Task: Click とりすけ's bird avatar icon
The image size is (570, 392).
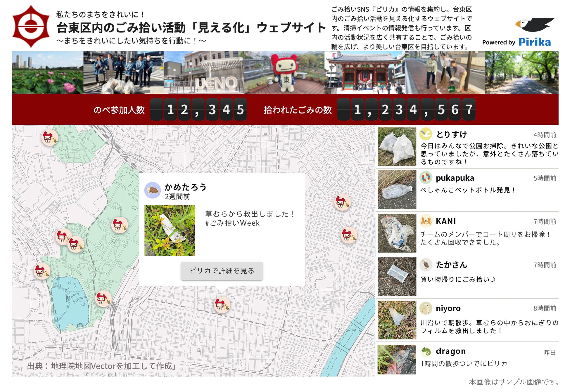Action: coord(426,134)
